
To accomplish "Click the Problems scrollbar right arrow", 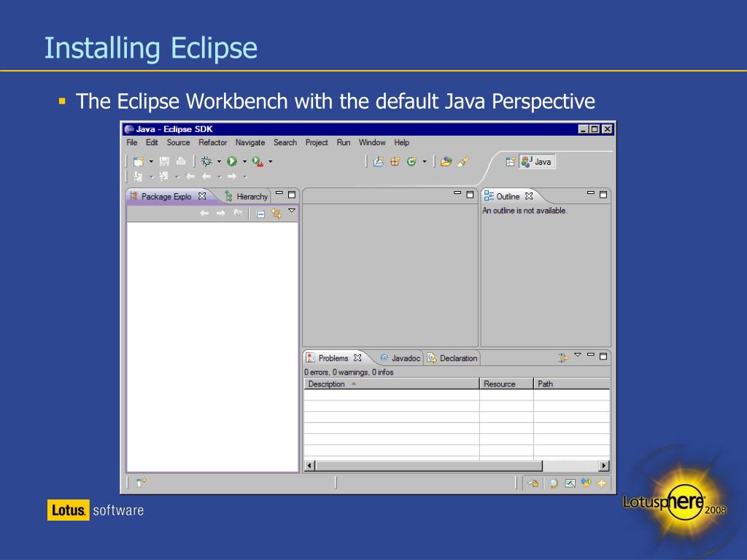I will (x=604, y=466).
